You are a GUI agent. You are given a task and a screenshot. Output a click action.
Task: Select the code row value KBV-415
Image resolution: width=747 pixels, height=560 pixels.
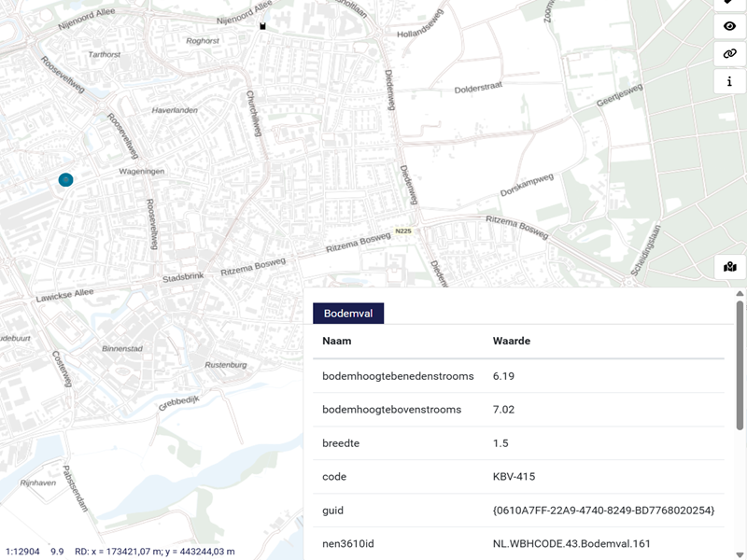click(x=514, y=477)
